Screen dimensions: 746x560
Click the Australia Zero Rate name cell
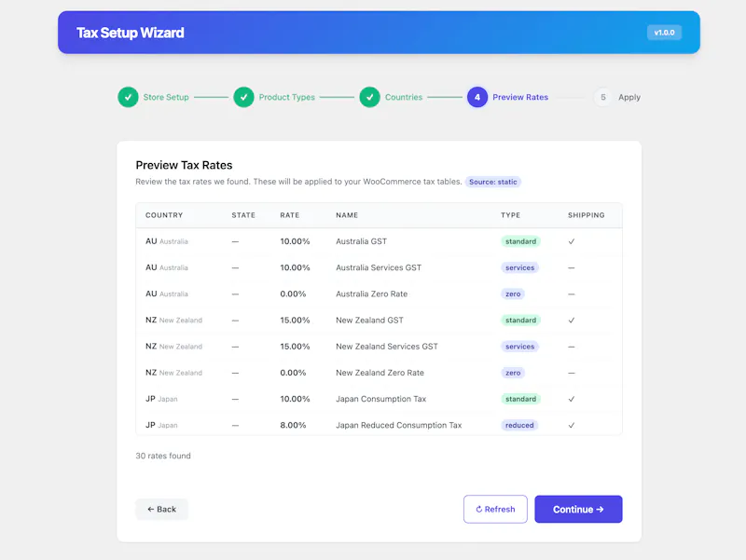click(x=371, y=294)
